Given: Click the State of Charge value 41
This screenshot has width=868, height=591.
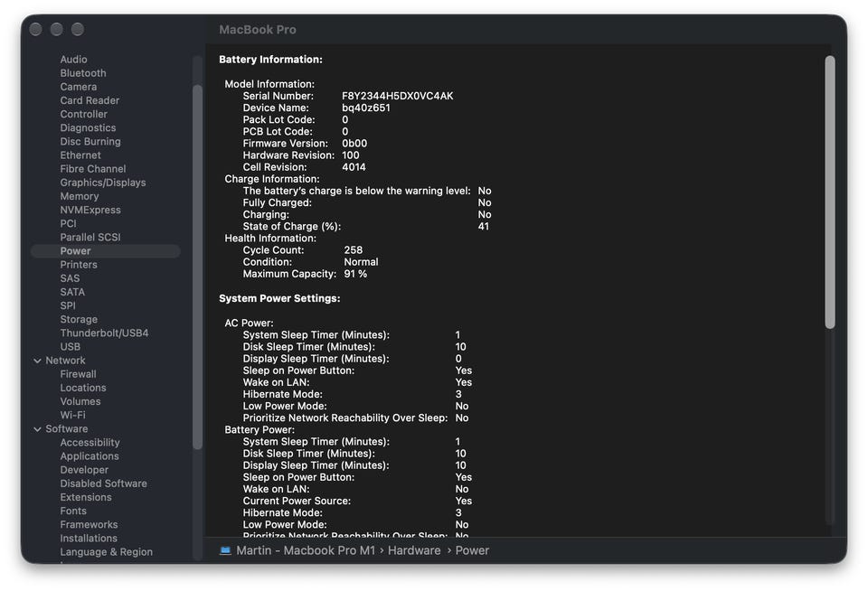Looking at the screenshot, I should 483,226.
